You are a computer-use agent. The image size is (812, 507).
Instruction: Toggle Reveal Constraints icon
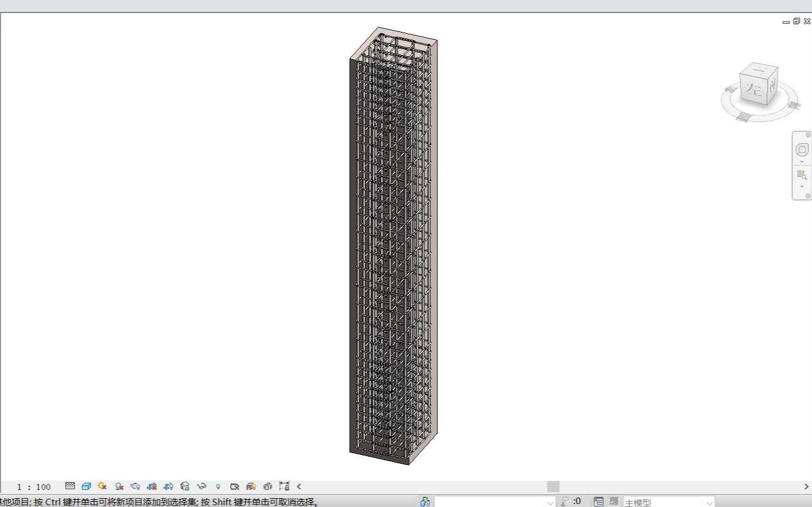(x=284, y=486)
